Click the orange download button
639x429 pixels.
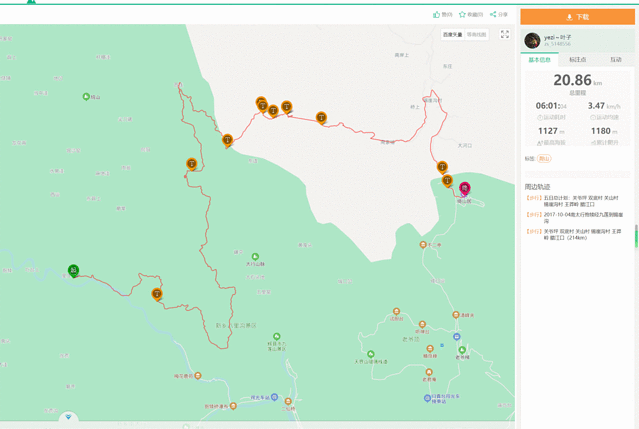pyautogui.click(x=577, y=17)
